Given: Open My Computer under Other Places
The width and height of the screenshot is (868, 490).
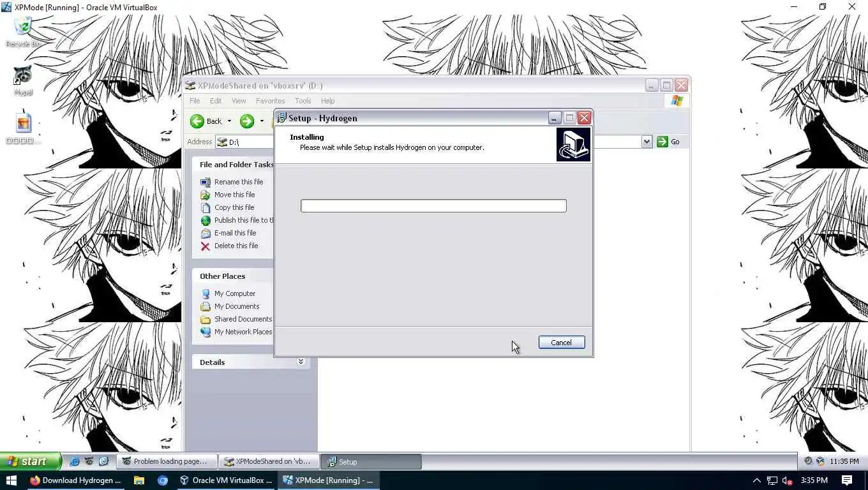Looking at the screenshot, I should click(x=235, y=293).
